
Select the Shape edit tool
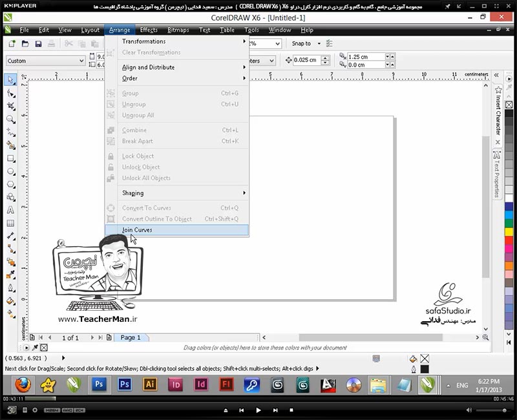(x=11, y=94)
